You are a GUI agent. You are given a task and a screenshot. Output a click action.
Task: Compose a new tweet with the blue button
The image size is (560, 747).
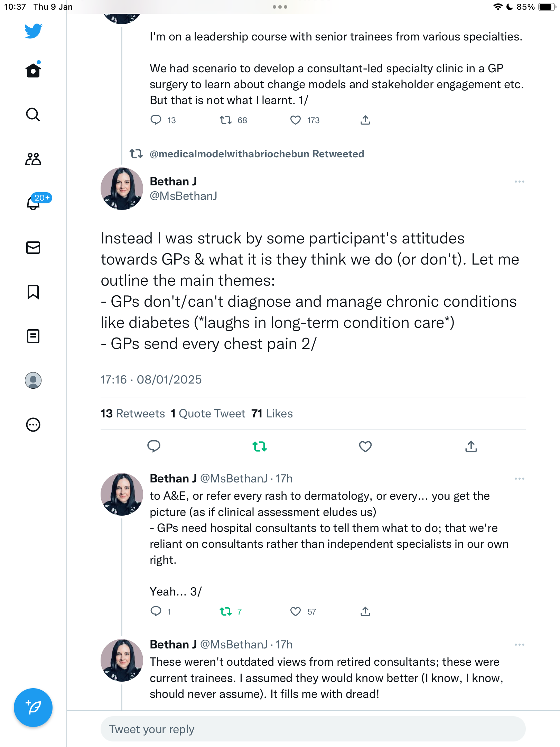tap(33, 708)
